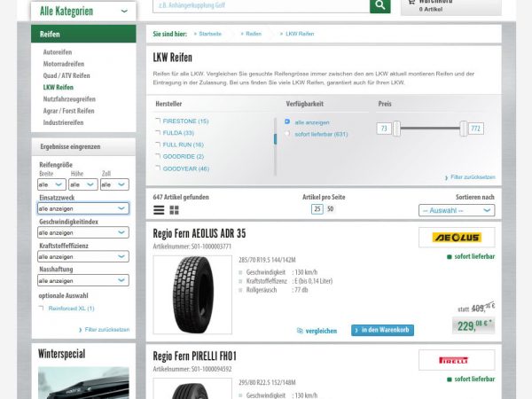Open the Sortieren nach Auswahl dropdown
532x399 pixels.
pyautogui.click(x=457, y=210)
